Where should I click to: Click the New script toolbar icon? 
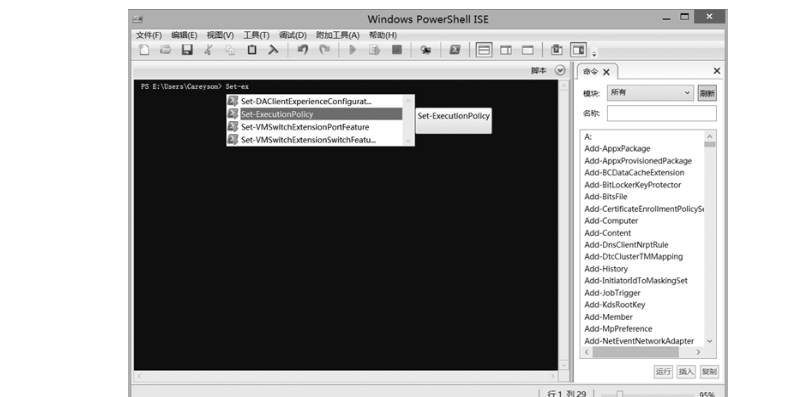tap(145, 49)
